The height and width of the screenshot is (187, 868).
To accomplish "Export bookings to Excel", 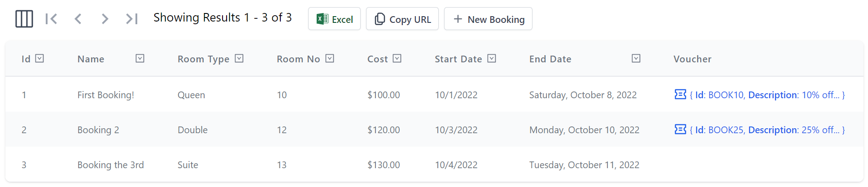I will [334, 19].
